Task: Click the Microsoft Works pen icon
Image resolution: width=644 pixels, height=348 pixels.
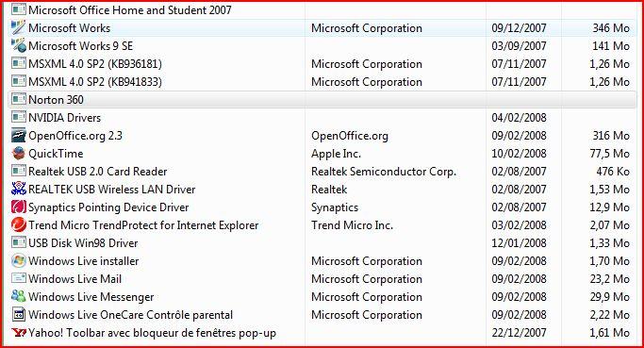Action: click(x=19, y=28)
